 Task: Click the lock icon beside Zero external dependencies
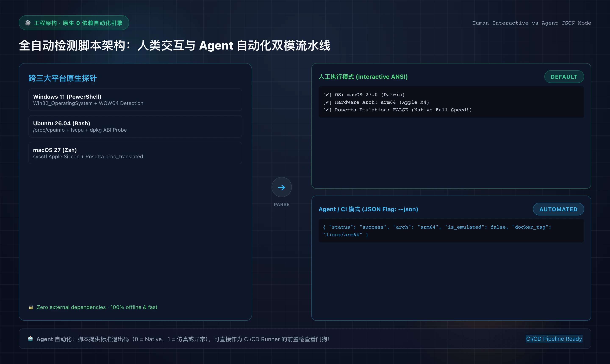(31, 307)
